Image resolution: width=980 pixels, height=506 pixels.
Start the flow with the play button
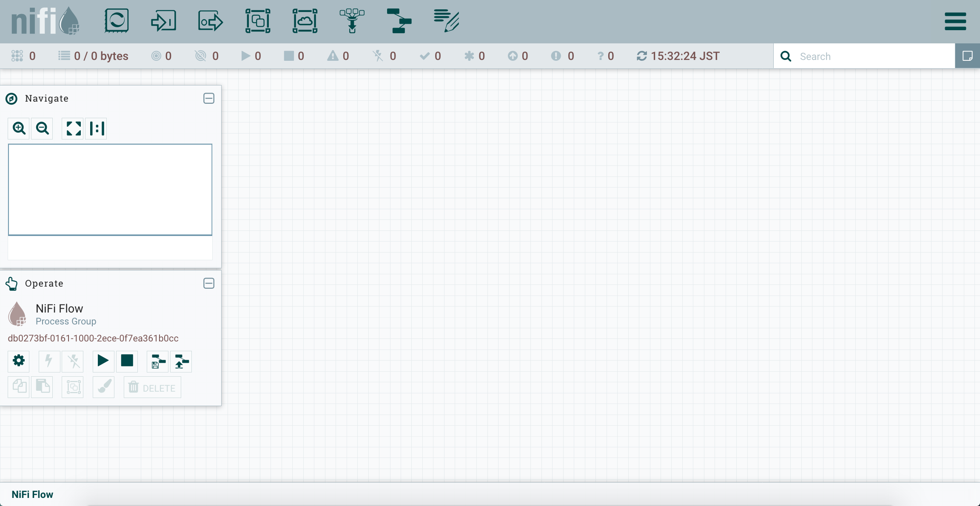pos(103,361)
